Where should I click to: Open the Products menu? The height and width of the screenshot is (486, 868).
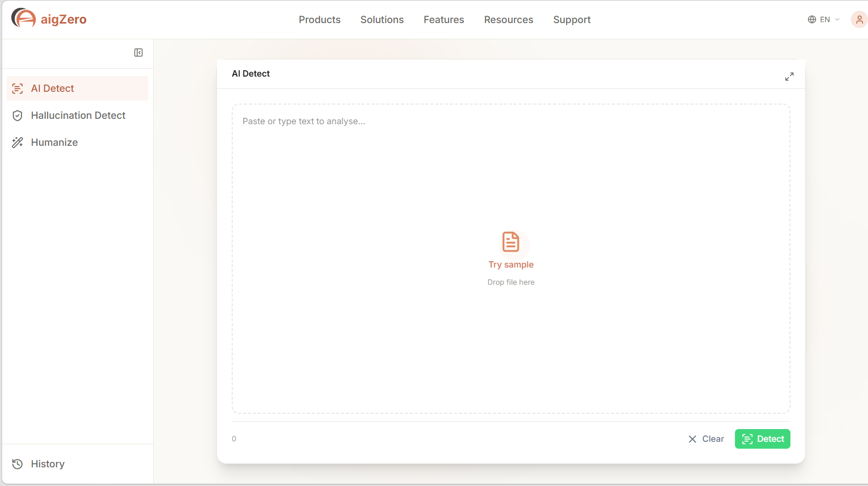coord(320,20)
